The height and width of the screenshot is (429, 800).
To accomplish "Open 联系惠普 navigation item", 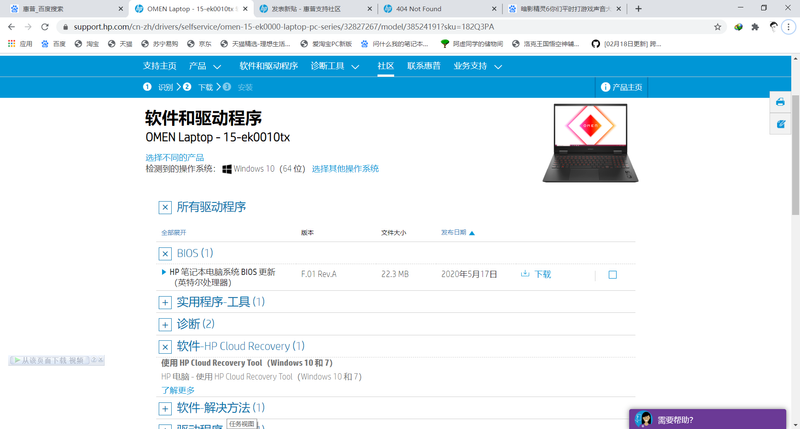I will tap(424, 66).
